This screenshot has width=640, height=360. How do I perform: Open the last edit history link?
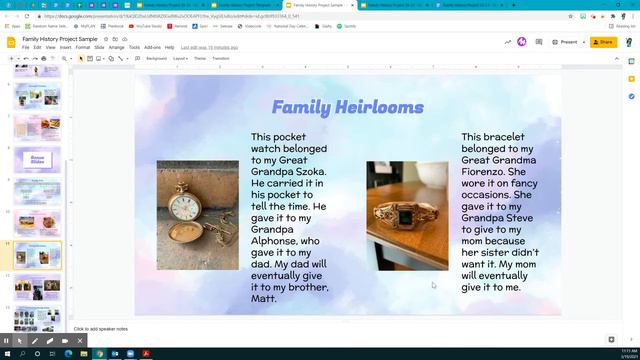[209, 48]
